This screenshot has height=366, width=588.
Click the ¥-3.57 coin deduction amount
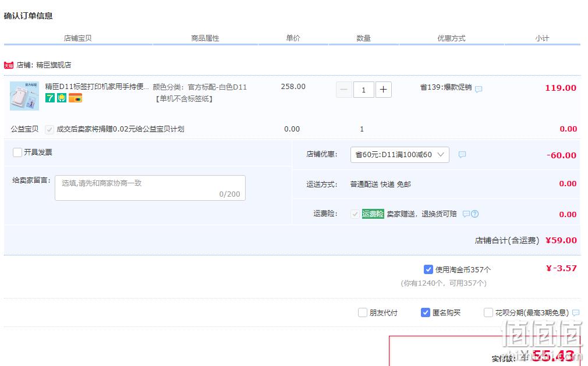561,268
